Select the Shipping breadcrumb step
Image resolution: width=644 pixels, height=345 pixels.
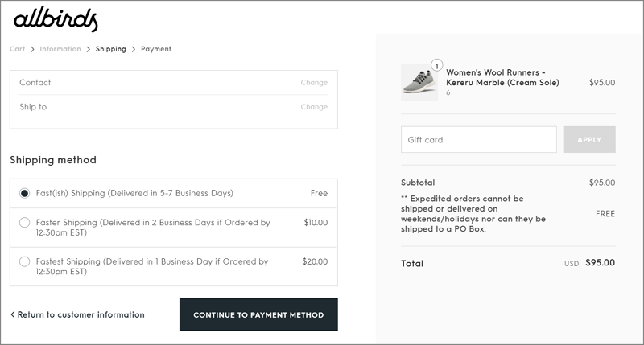click(x=111, y=49)
